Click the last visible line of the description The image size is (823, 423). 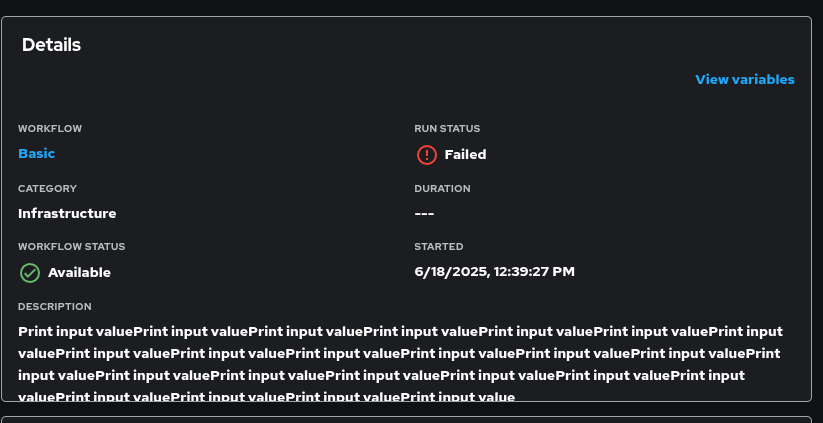[266, 396]
